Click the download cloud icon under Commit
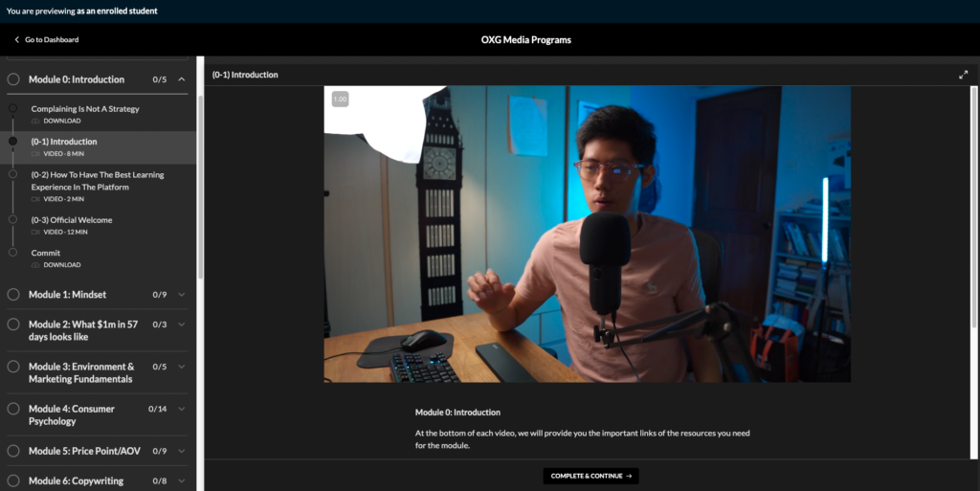The image size is (980, 491). click(36, 265)
